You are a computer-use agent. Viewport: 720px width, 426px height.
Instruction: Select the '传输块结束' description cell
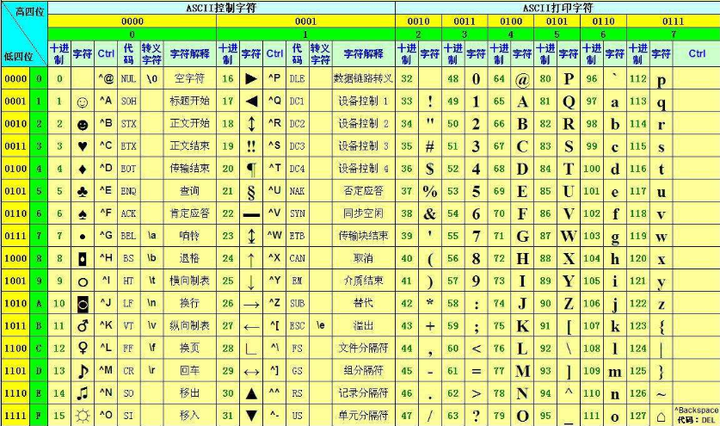click(x=363, y=236)
